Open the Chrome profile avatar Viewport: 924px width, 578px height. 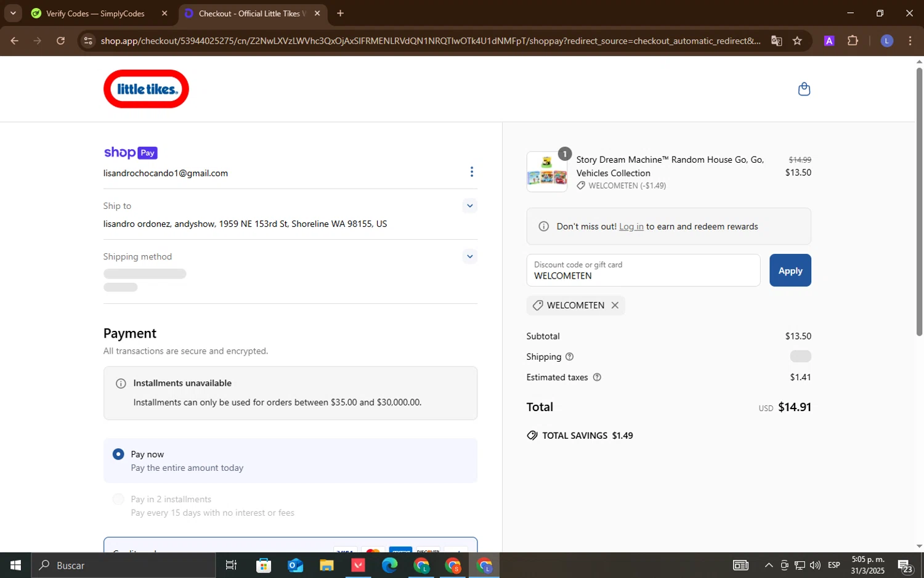point(887,41)
